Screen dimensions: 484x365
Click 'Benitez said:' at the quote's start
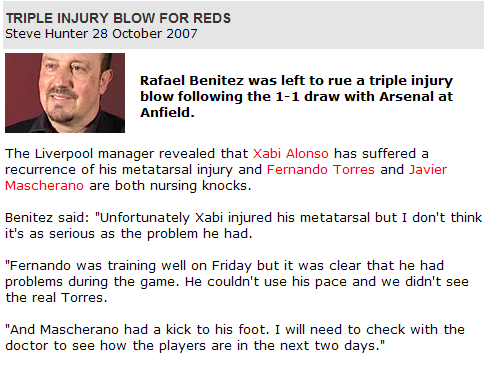(47, 218)
